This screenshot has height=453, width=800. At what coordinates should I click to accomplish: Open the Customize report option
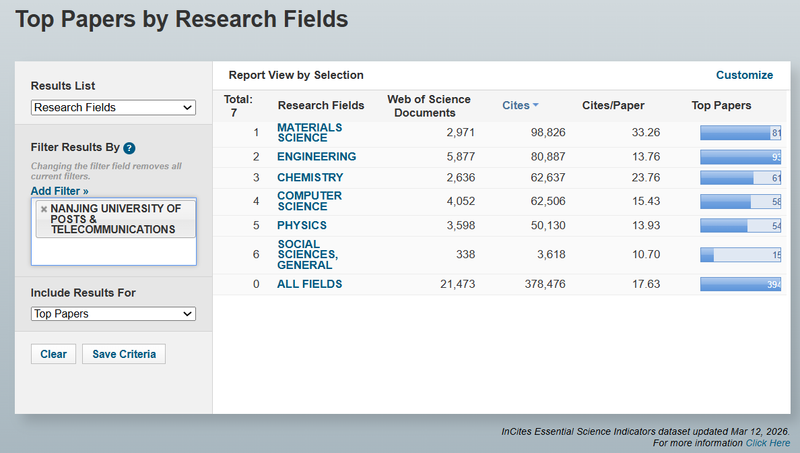pyautogui.click(x=744, y=75)
